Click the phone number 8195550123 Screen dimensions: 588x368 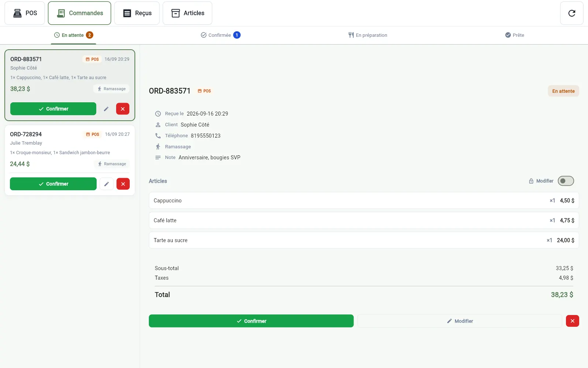206,136
